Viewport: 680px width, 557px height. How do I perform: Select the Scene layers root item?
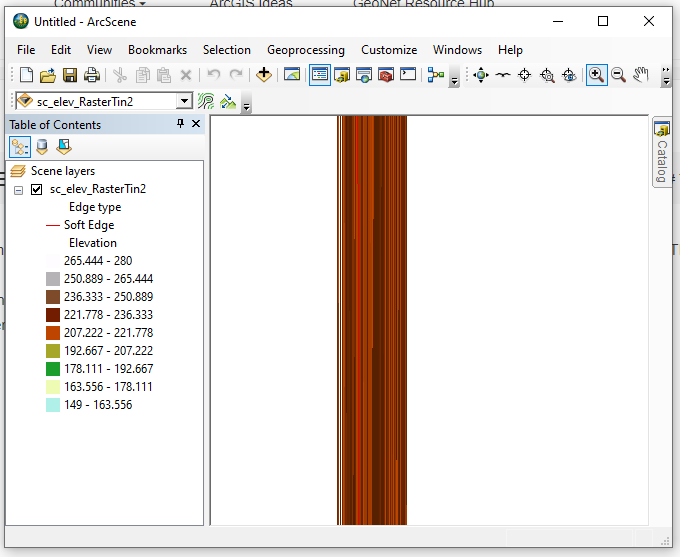pos(62,171)
